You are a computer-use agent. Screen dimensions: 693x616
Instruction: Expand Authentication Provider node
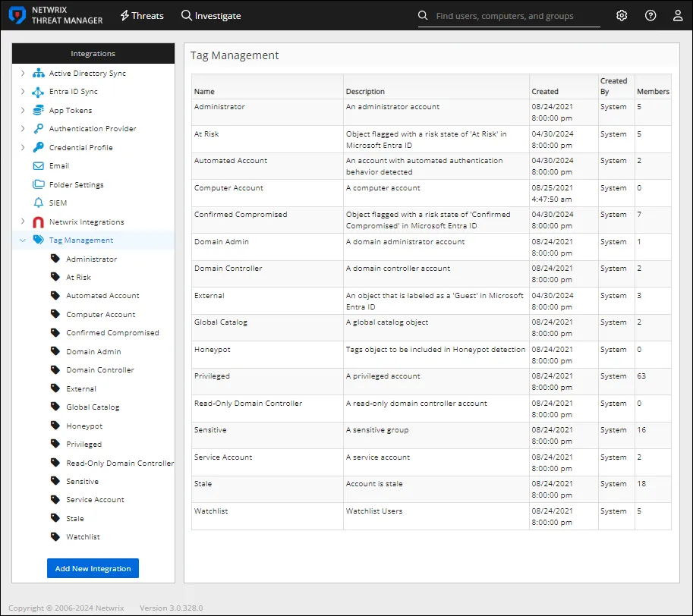(23, 128)
